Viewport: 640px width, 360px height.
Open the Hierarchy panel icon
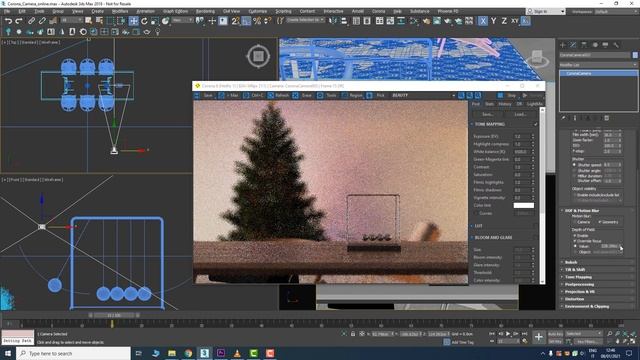[x=584, y=45]
